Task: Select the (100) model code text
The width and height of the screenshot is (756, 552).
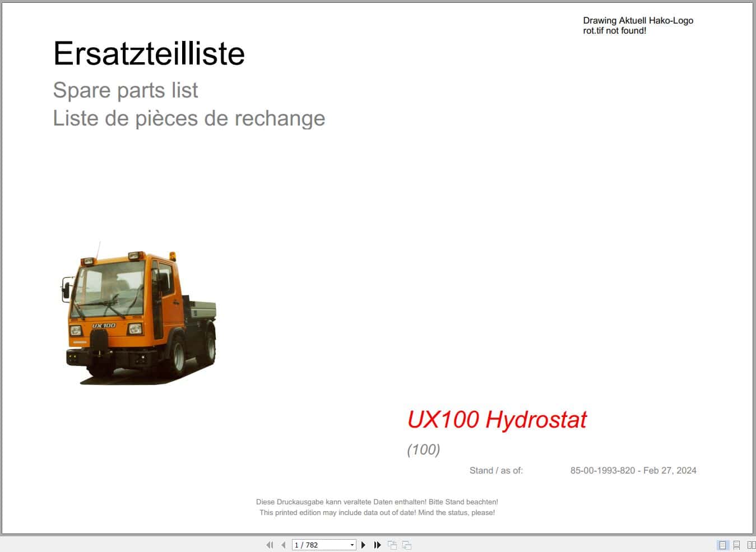Action: pos(424,449)
